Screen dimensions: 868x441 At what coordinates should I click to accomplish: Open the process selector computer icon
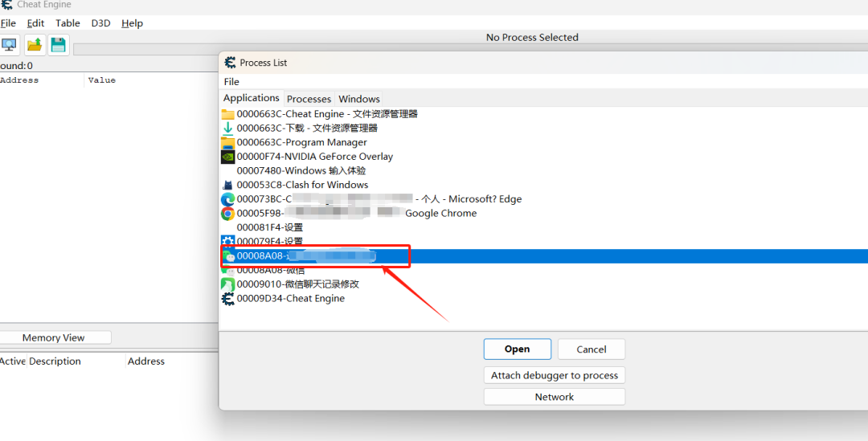tap(9, 45)
